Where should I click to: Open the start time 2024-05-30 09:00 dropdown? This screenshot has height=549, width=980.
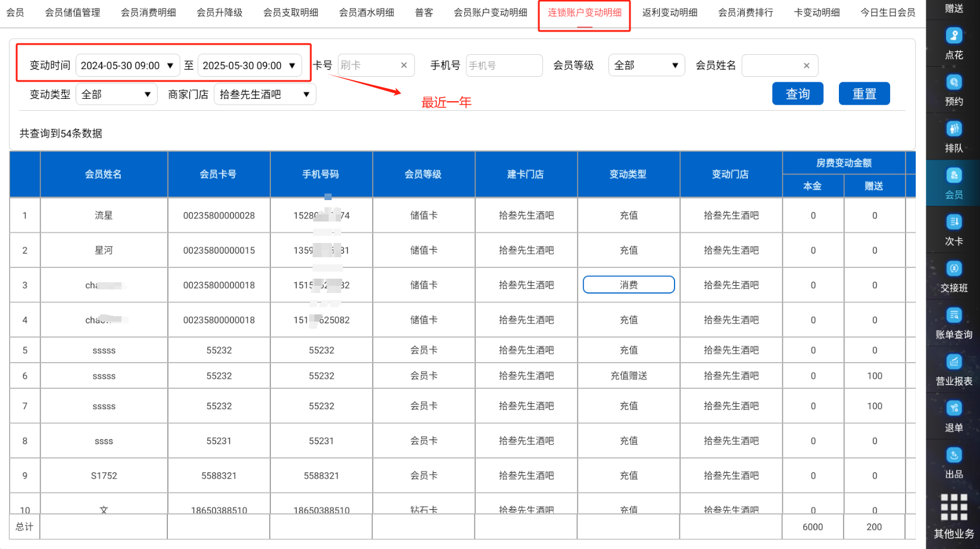[127, 65]
